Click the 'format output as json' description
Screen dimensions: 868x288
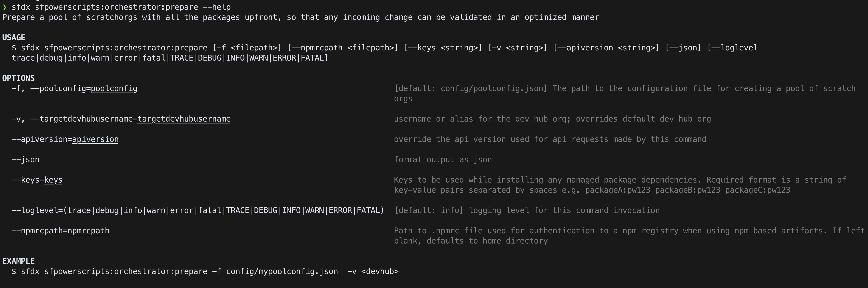[x=443, y=160]
